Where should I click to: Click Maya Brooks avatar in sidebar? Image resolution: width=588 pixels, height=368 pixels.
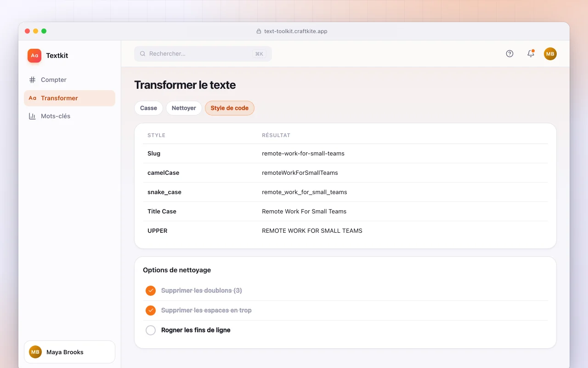tap(35, 352)
